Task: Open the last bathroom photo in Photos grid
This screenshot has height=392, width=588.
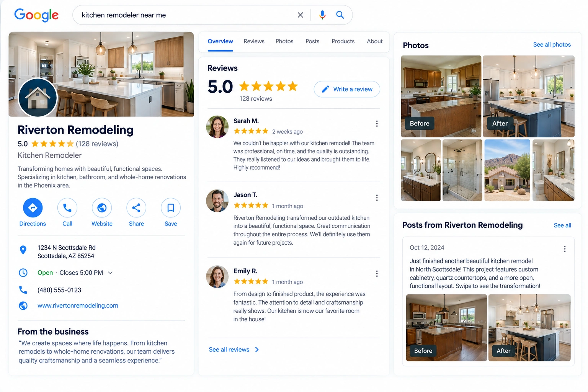Action: (553, 170)
